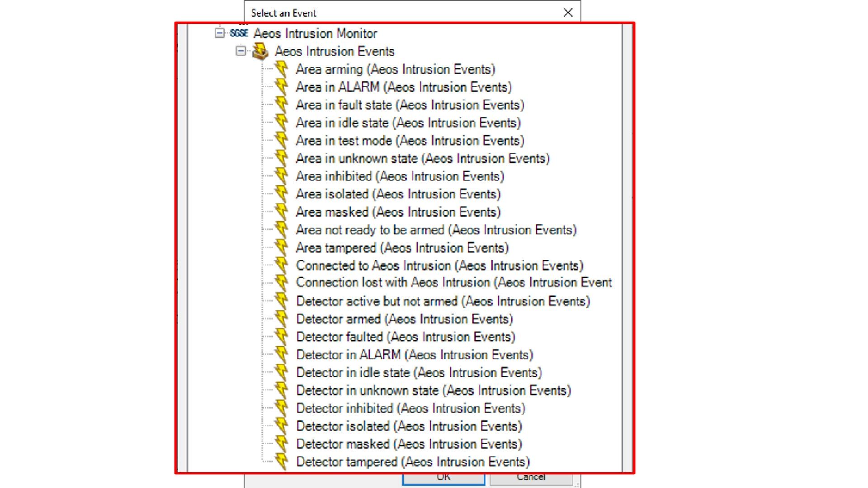Select 'Area not ready to be armed' event
This screenshot has height=488, width=868.
click(436, 230)
